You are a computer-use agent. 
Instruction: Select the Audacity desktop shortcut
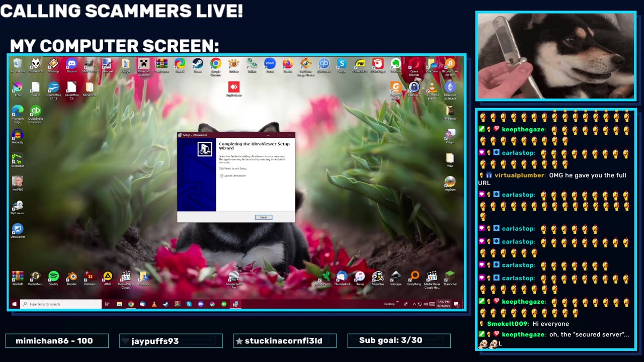[18, 137]
